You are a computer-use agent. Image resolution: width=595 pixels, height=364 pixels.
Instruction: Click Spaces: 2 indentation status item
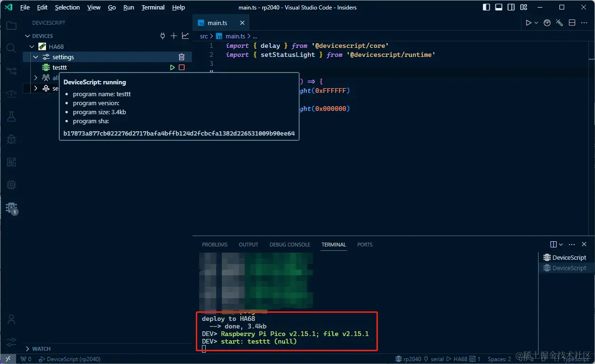point(499,359)
